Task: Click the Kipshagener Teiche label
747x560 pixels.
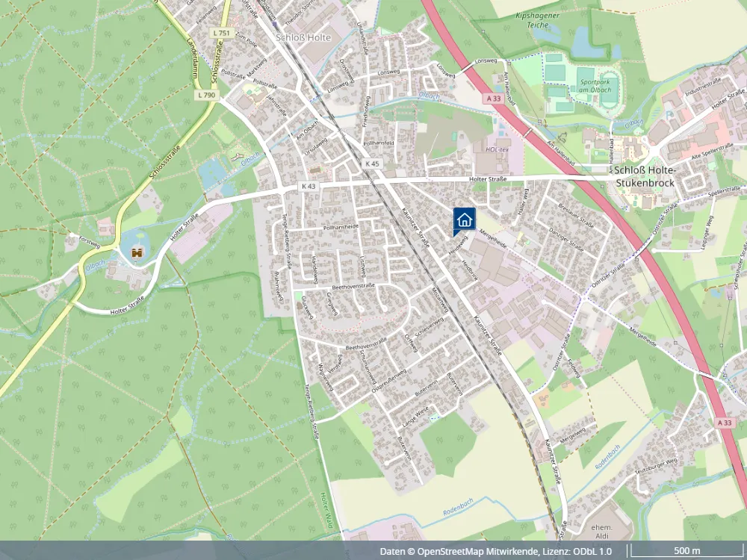Action: coord(537,20)
